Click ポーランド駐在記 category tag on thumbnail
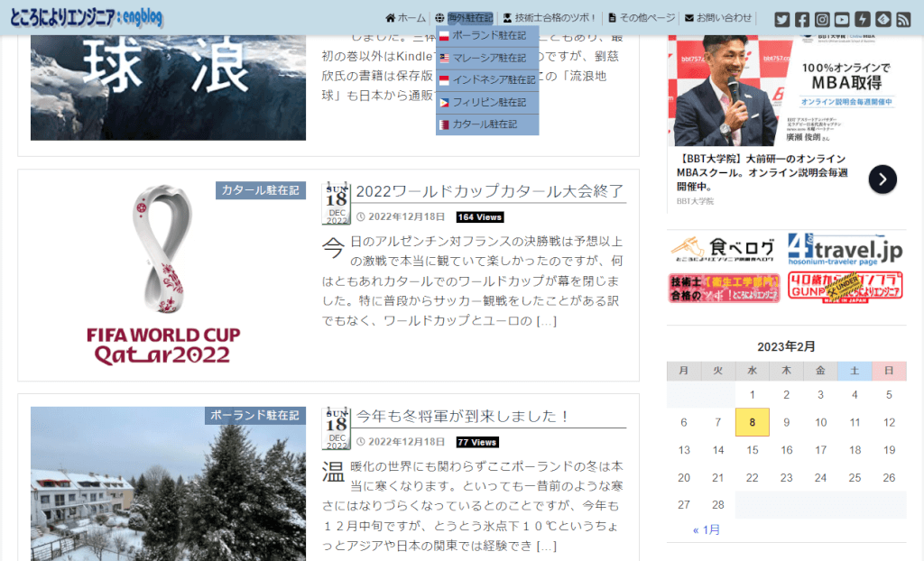 click(x=254, y=416)
